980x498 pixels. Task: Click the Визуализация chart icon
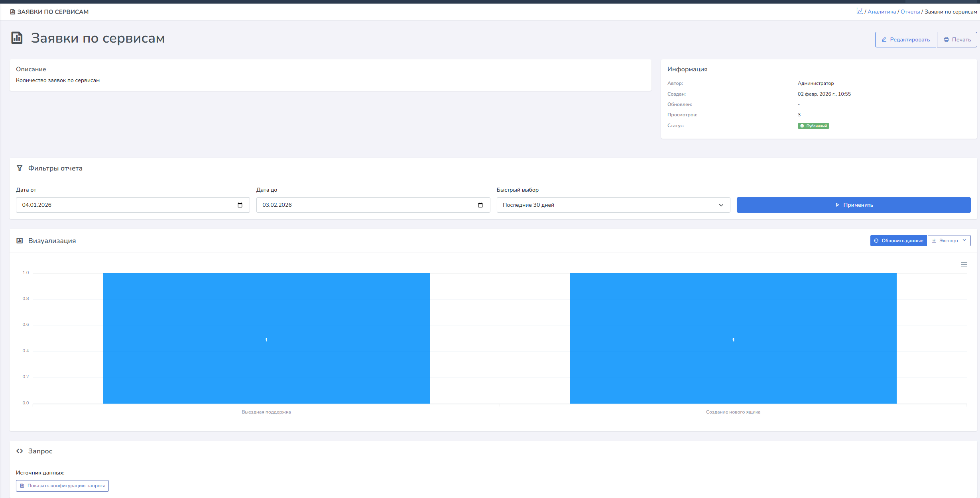20,241
